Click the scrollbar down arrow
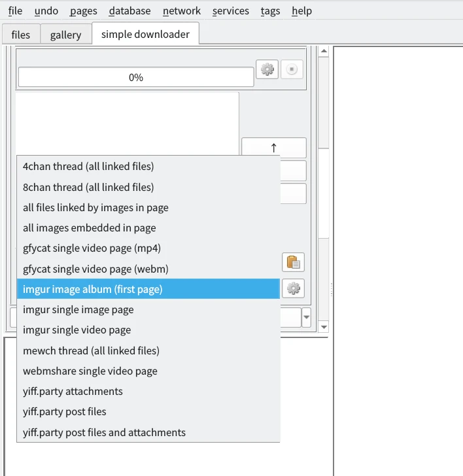463x476 pixels. coord(324,327)
